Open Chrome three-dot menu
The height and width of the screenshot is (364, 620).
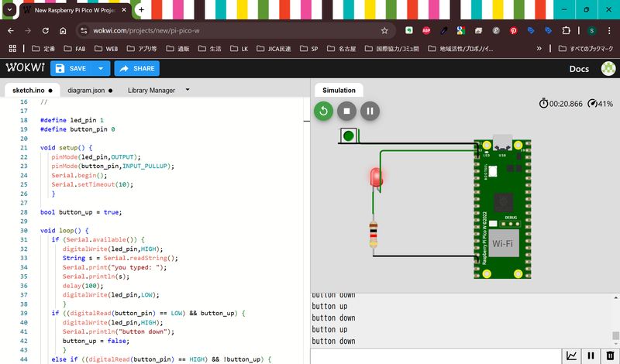609,30
